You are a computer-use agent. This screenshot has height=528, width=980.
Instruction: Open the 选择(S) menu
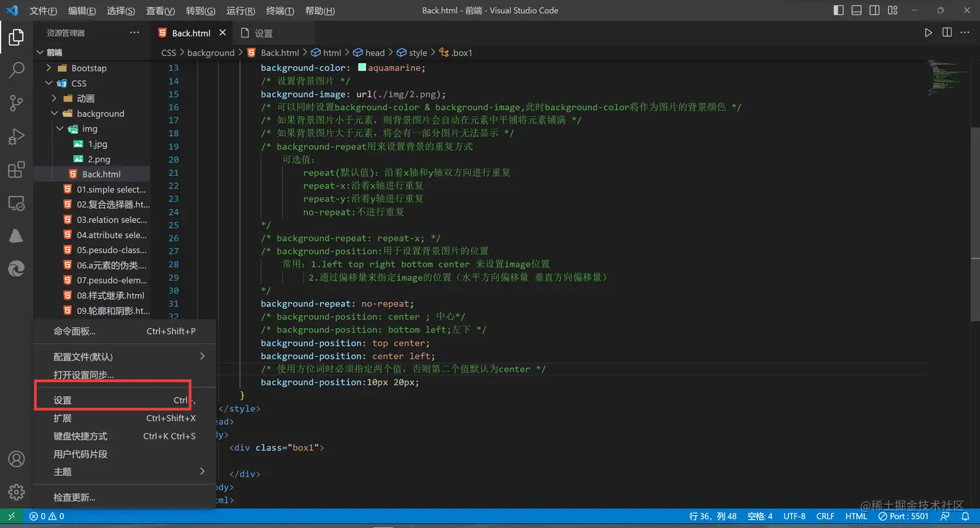click(x=121, y=10)
